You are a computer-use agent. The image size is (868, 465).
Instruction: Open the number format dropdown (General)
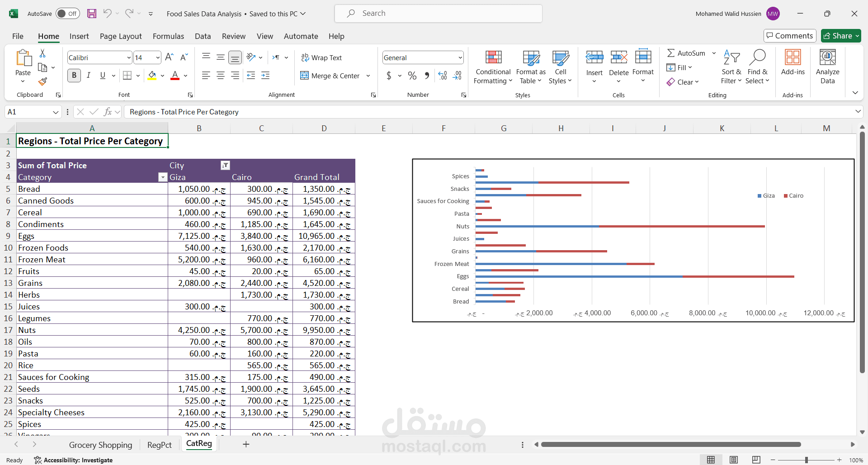[x=460, y=57]
